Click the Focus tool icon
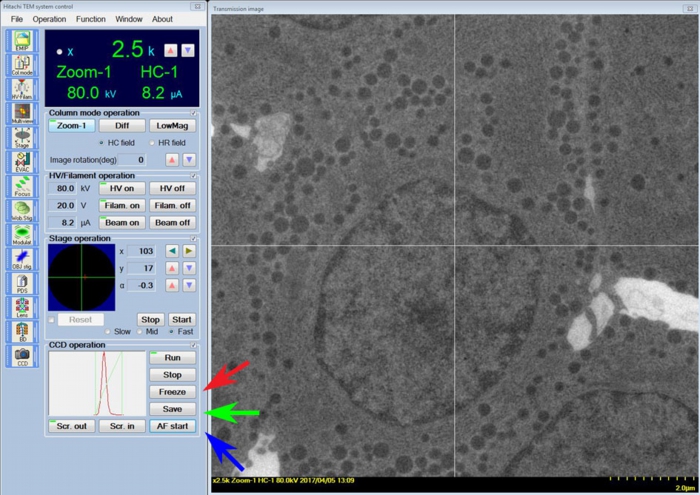The width and height of the screenshot is (700, 495). point(22,184)
